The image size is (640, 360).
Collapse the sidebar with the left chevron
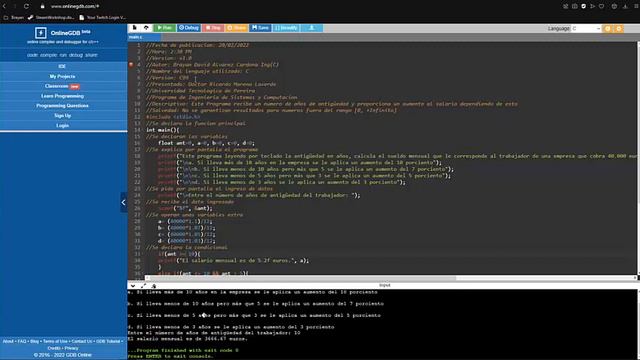tap(124, 202)
